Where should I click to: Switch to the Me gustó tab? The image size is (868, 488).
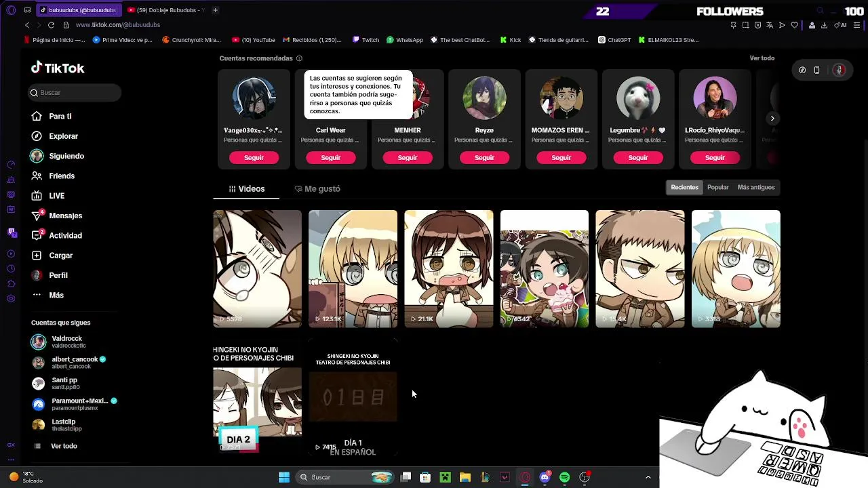(317, 189)
